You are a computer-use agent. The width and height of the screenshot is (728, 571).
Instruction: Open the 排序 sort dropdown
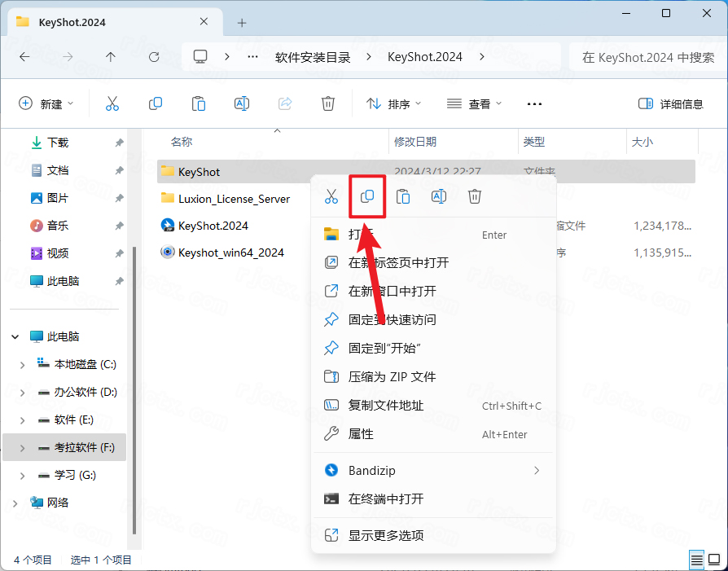coord(393,103)
